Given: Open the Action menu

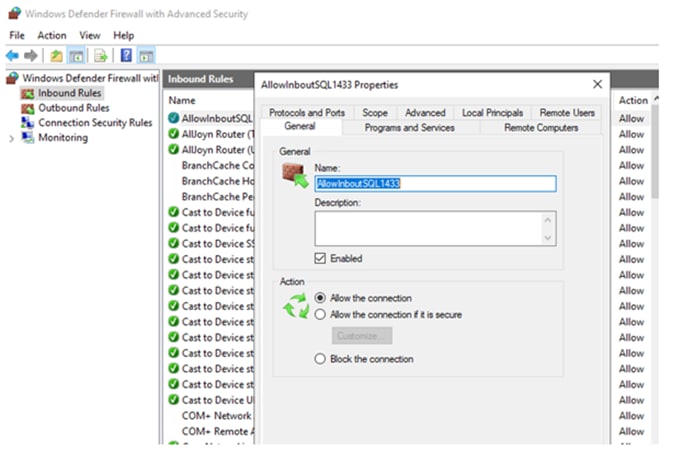Looking at the screenshot, I should tap(52, 35).
